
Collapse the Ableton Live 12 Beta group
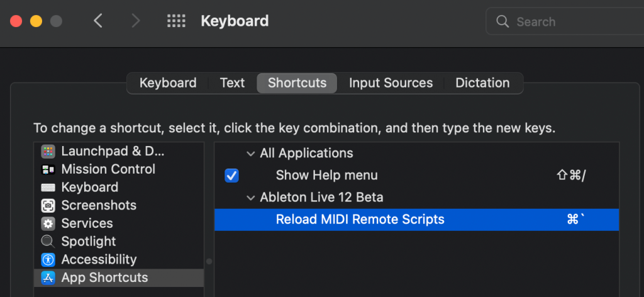click(251, 198)
